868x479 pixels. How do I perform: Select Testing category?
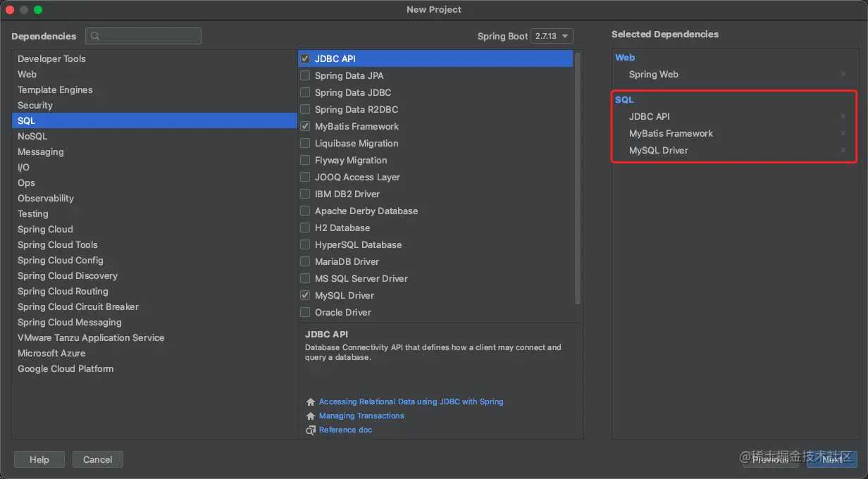154,213
